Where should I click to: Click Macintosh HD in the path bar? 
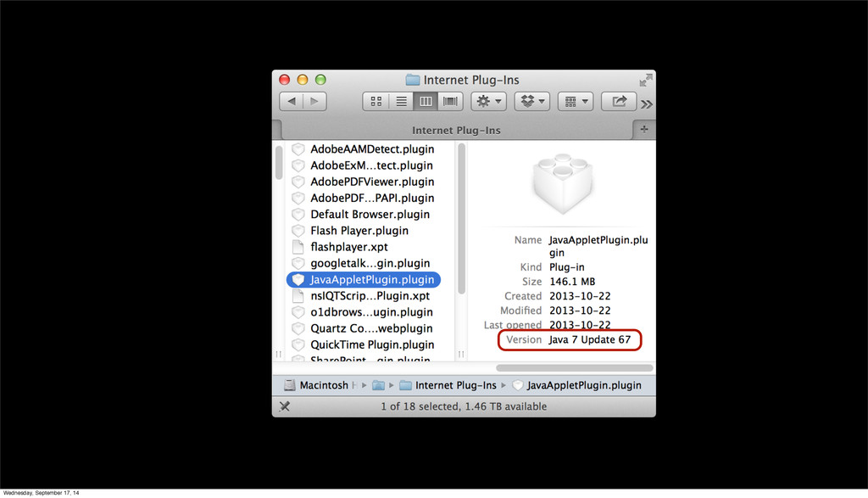tap(320, 385)
